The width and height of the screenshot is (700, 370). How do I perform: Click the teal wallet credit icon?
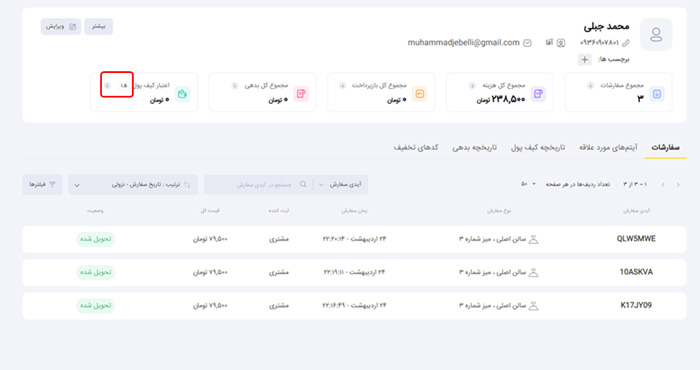point(182,94)
